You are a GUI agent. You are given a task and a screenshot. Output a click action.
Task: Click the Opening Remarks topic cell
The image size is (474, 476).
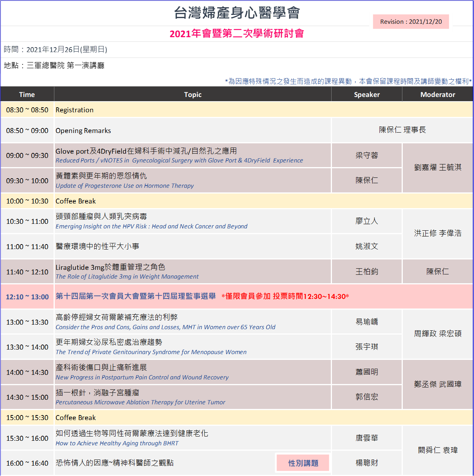[x=83, y=131]
